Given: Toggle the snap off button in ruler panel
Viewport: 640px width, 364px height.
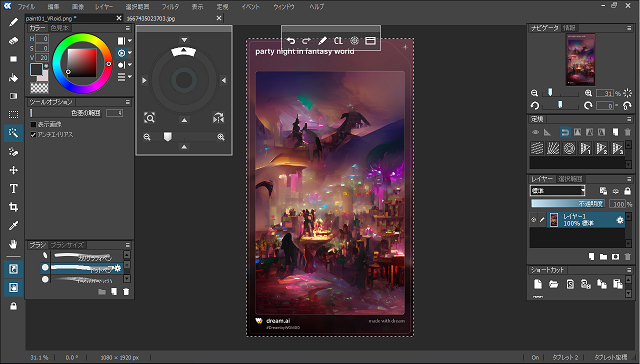Looking at the screenshot, I should [565, 132].
